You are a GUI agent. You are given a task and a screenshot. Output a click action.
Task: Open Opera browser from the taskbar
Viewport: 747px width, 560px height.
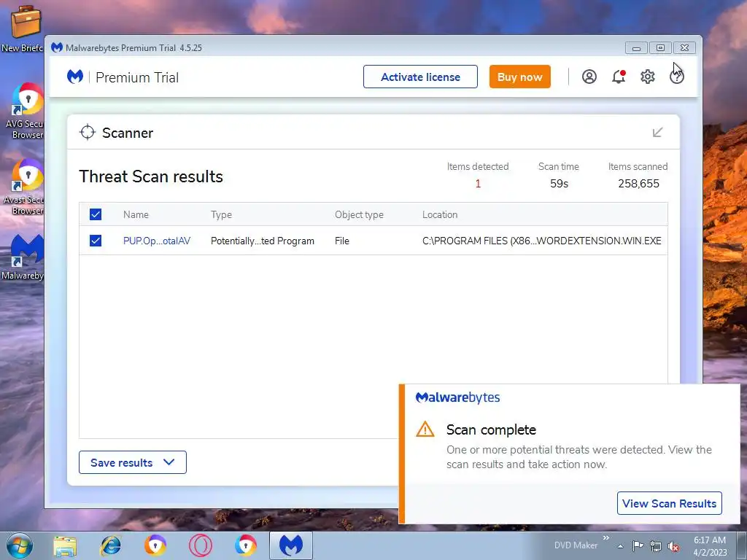[x=201, y=545]
